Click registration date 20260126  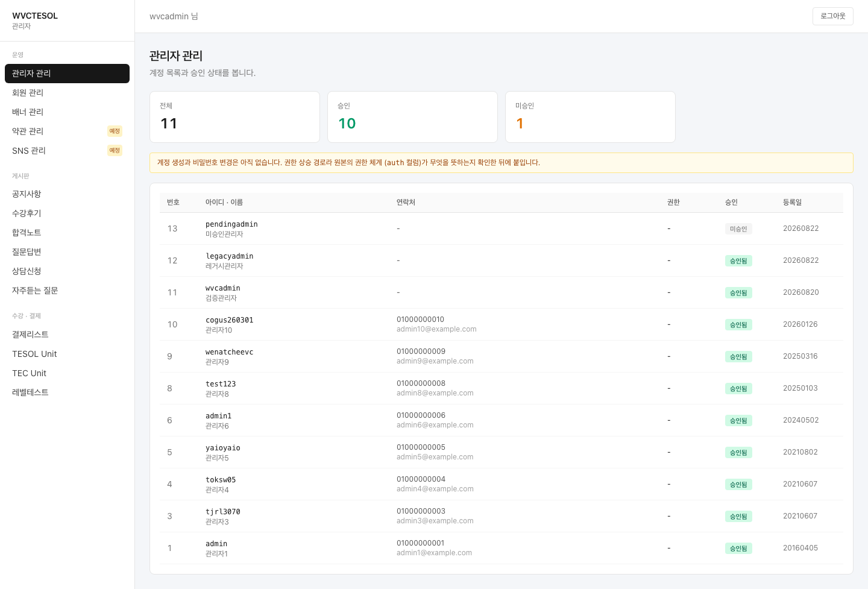coord(800,324)
